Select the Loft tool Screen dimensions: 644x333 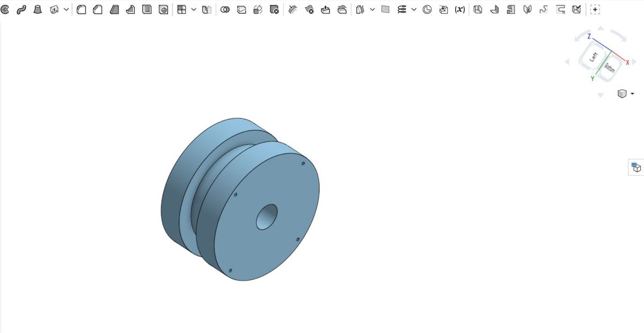[38, 10]
